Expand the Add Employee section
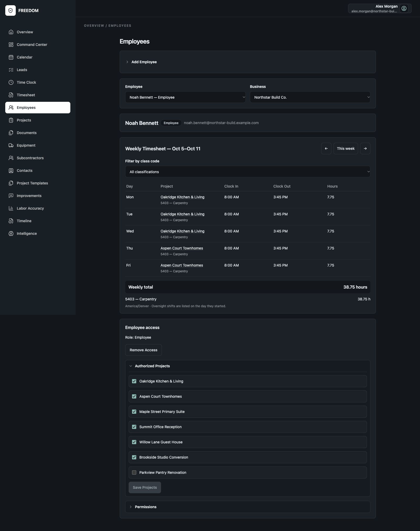The image size is (420, 531). (248, 62)
